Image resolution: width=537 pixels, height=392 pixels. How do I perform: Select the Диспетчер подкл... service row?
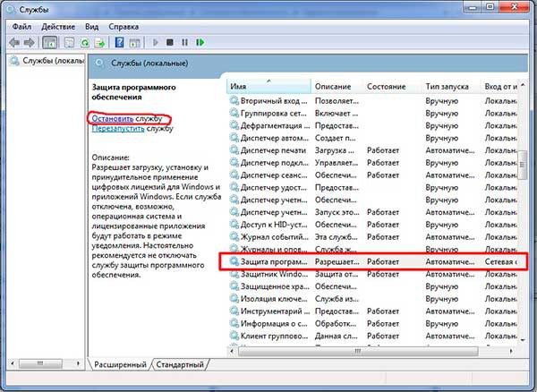pos(373,163)
